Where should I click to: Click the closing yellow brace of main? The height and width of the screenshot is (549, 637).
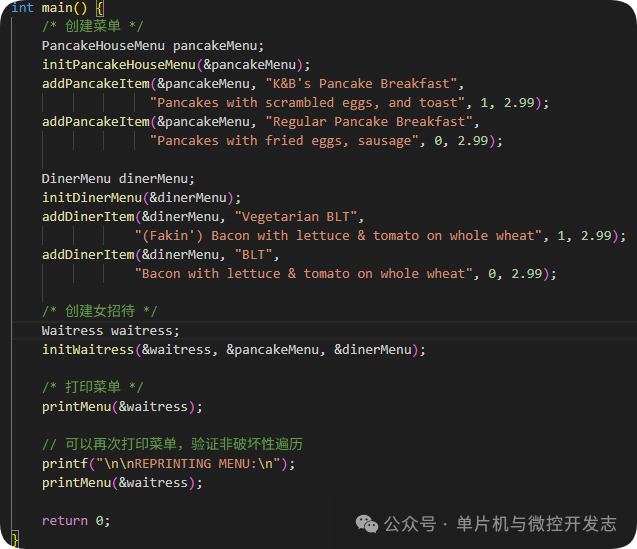[15, 540]
